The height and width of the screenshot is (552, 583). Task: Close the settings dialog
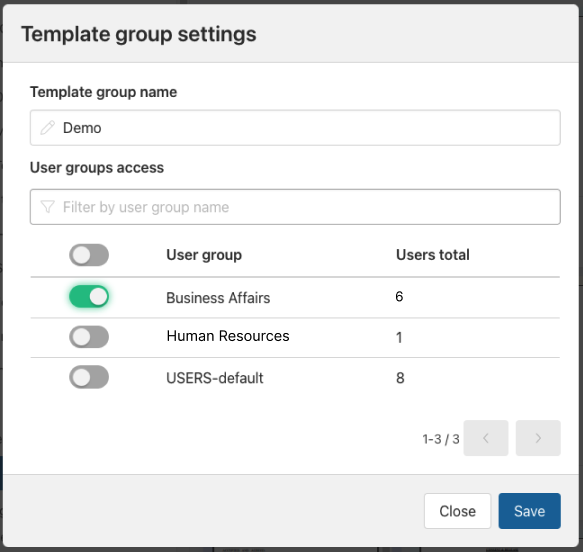pyautogui.click(x=457, y=511)
